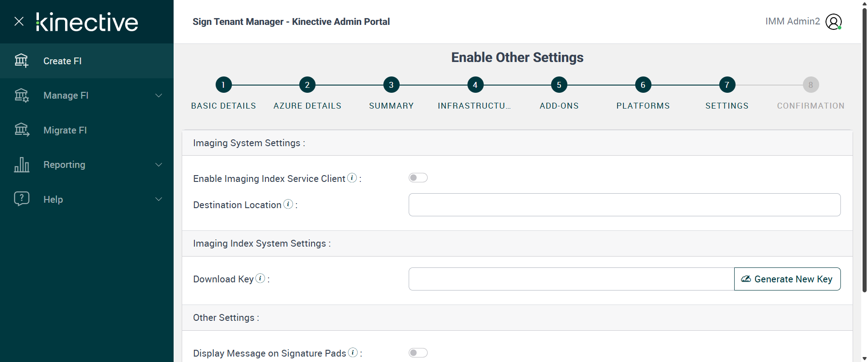Screen dimensions: 868x362
Task: Close the sidebar with the X icon
Action: tap(19, 21)
